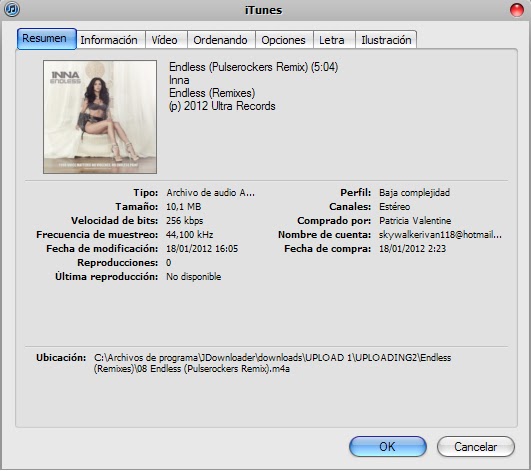This screenshot has height=473, width=531.
Task: Click the Fecha de compra: label
Action: (x=328, y=249)
